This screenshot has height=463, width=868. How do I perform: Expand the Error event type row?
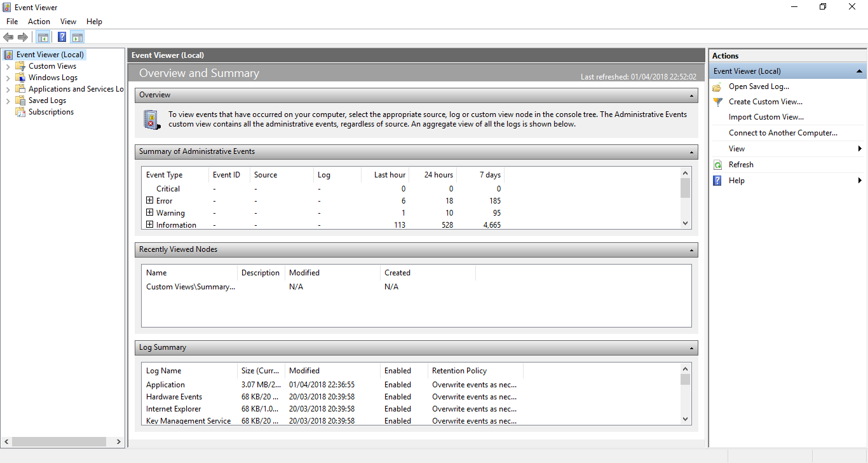(x=150, y=200)
